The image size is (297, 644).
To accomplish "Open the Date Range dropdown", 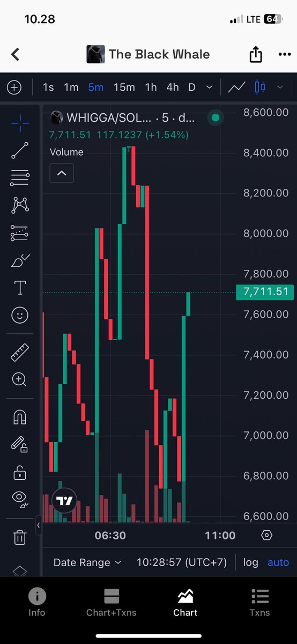I will pos(87,562).
